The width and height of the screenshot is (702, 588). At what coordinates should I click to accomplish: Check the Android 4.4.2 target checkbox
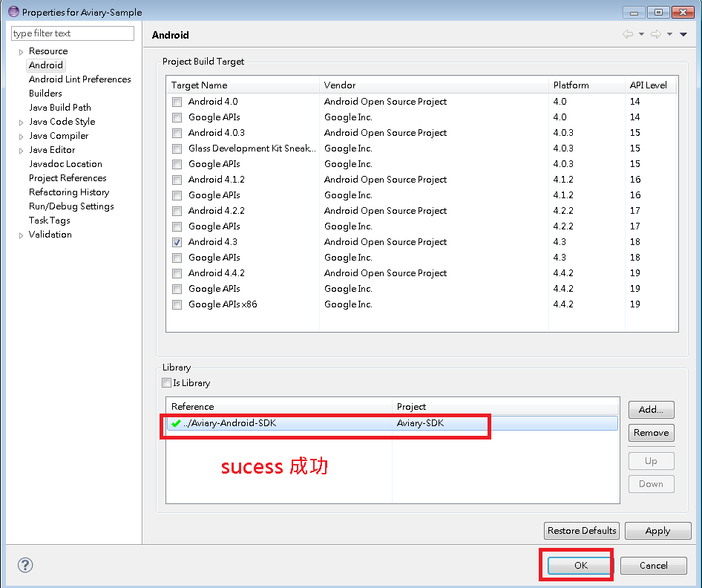(177, 273)
